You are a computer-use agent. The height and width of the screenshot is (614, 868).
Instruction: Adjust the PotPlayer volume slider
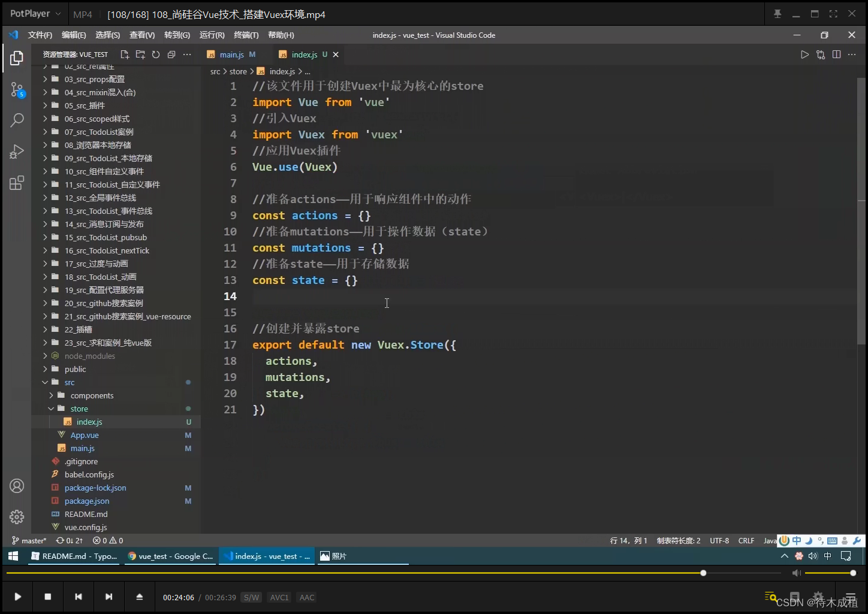coord(830,573)
